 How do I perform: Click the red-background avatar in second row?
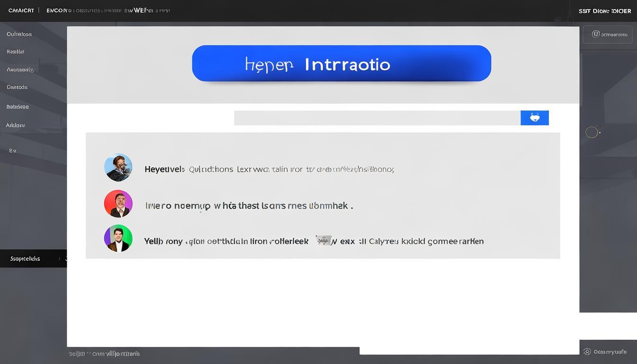[x=118, y=204]
